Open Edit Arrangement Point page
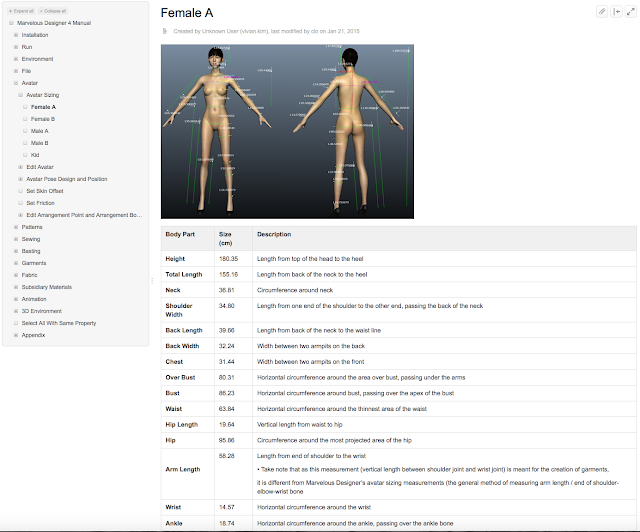Screen dimensions: 640x532 pyautogui.click(x=84, y=215)
